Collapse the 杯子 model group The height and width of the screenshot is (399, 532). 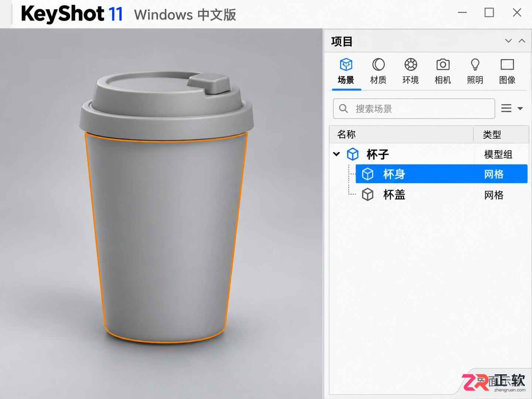(336, 154)
